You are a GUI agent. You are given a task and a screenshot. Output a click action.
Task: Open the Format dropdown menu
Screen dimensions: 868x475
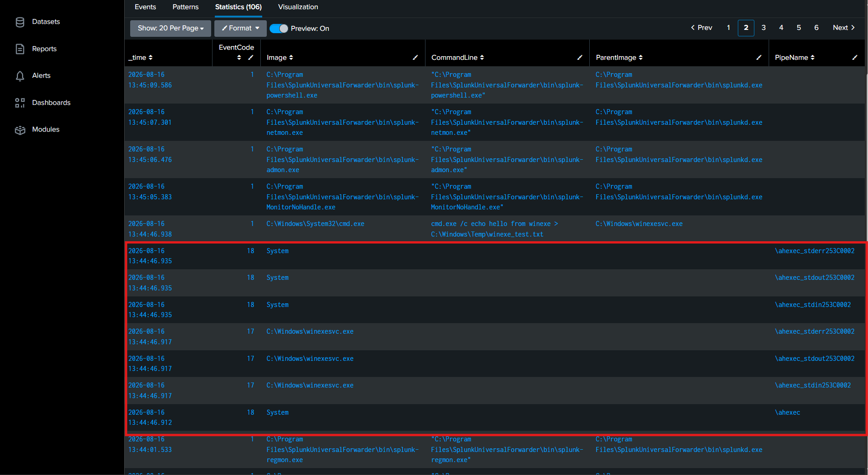[241, 28]
